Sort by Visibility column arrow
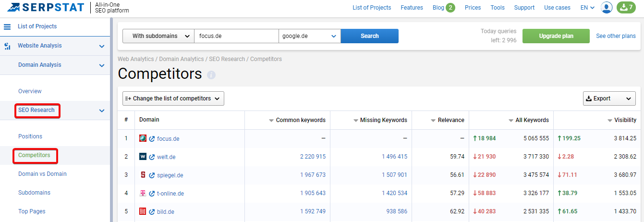The height and width of the screenshot is (222, 644). (x=610, y=121)
